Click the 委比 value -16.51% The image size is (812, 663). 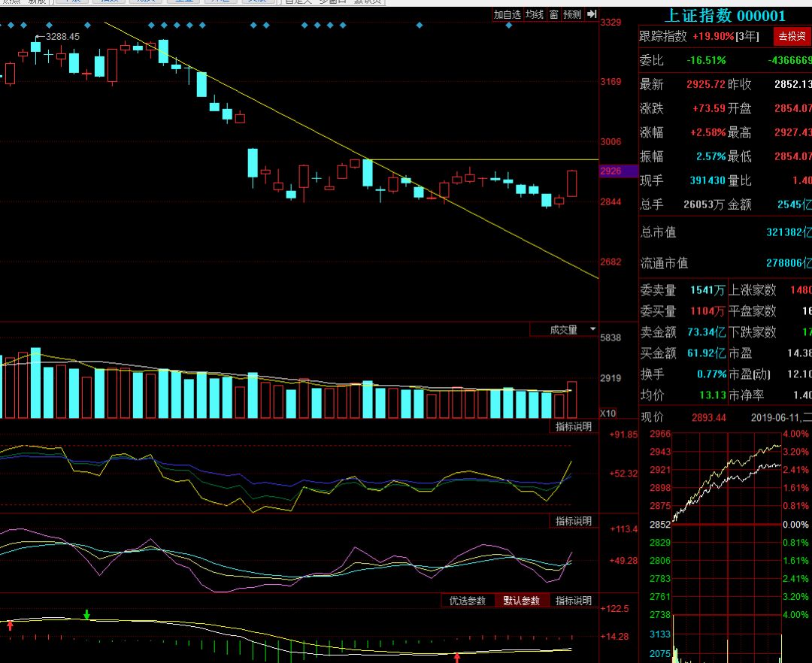click(706, 61)
